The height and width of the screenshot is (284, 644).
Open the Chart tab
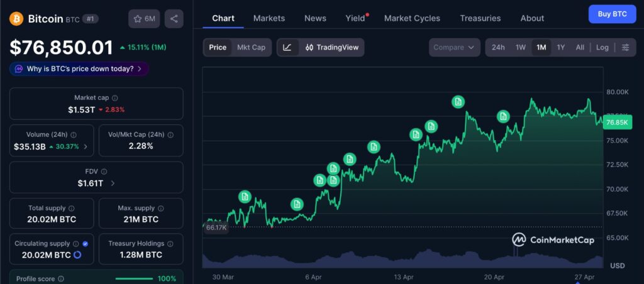223,18
